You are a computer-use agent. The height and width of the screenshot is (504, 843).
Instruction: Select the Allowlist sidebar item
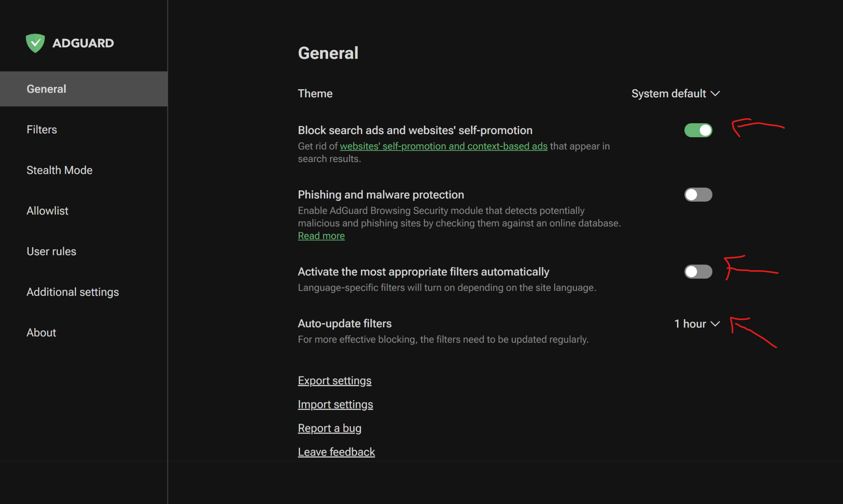tap(47, 211)
